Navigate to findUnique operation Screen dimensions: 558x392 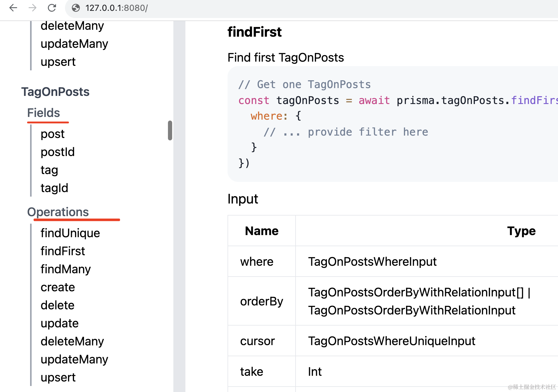point(70,233)
